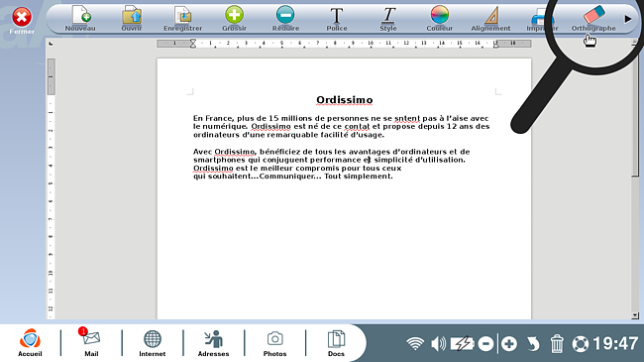644x362 pixels.
Task: Go to Accueil home screen
Action: (x=30, y=342)
